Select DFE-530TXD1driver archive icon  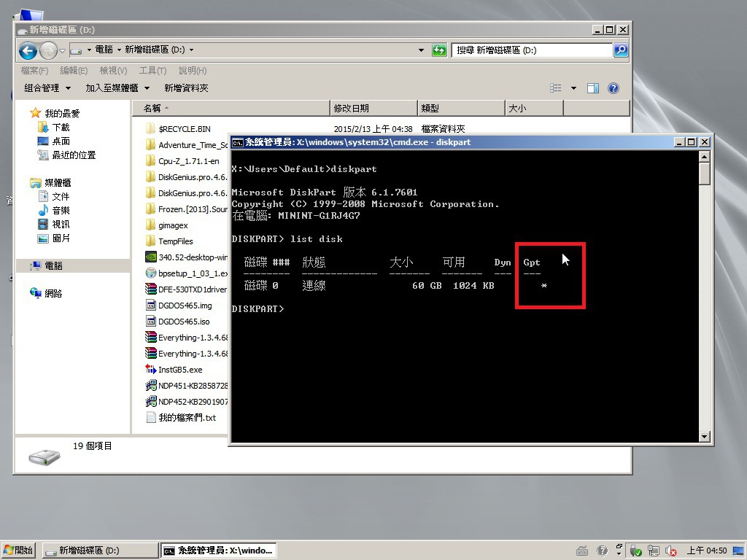tap(150, 289)
